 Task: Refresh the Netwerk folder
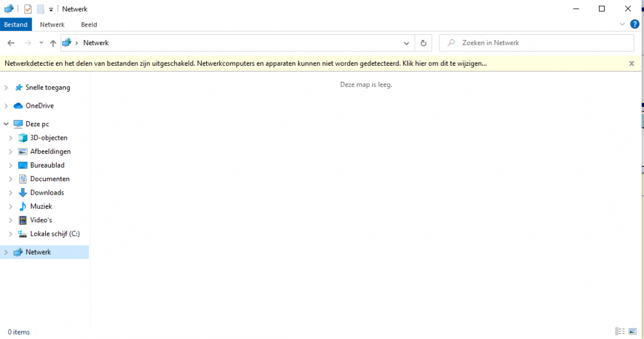click(424, 43)
